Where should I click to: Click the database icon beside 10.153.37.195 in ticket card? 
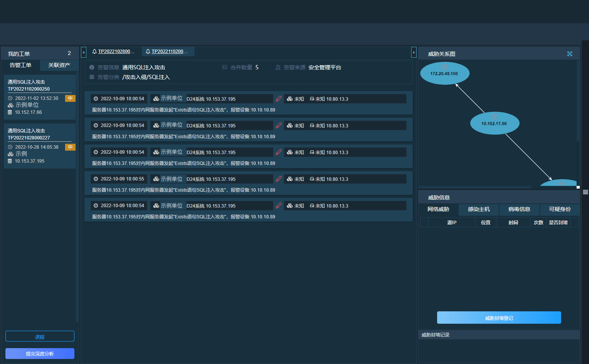pos(10,161)
